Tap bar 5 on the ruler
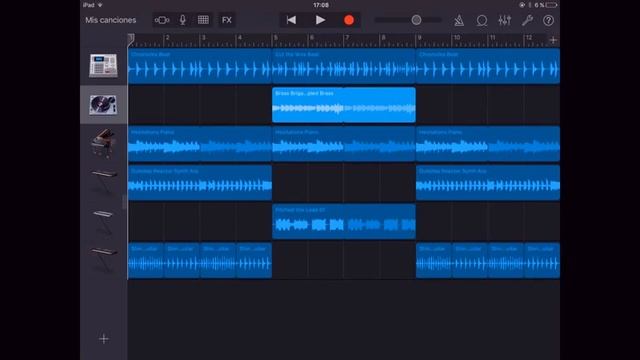640x360 pixels. click(x=276, y=38)
